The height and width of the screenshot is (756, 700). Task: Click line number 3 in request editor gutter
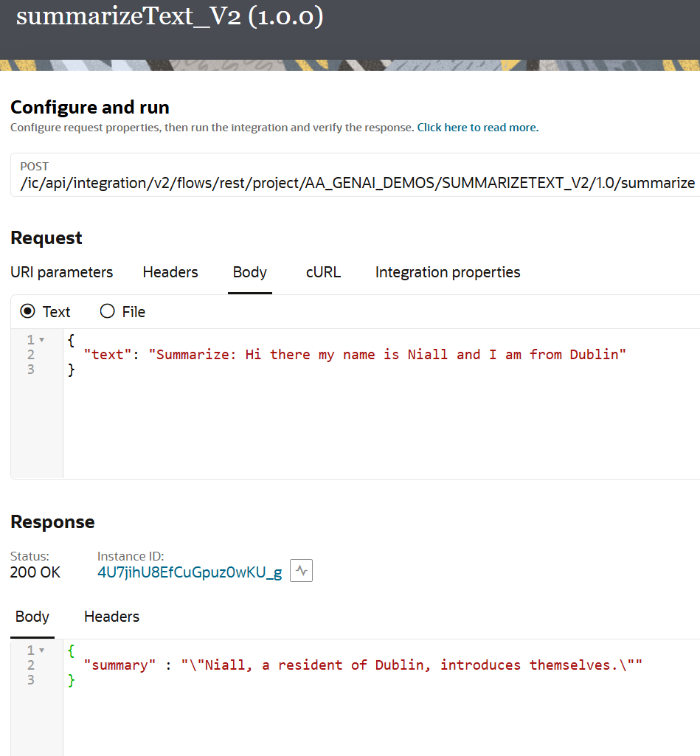31,370
